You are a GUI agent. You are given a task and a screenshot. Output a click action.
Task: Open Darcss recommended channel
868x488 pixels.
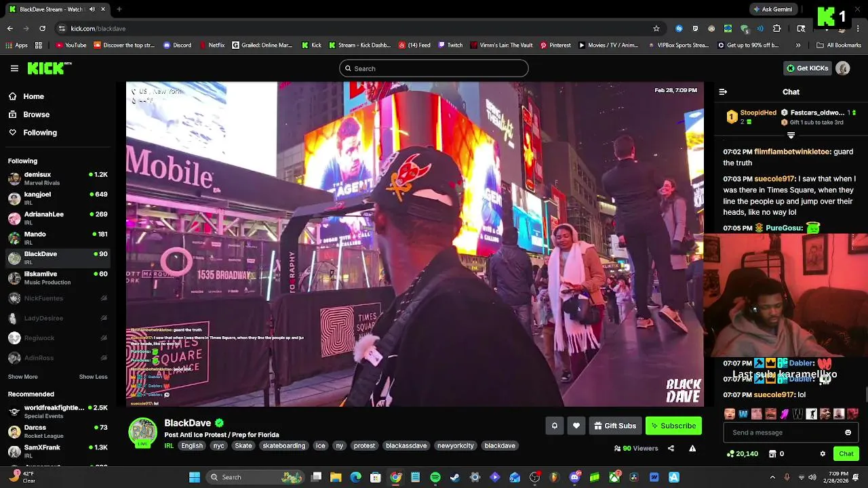point(58,431)
